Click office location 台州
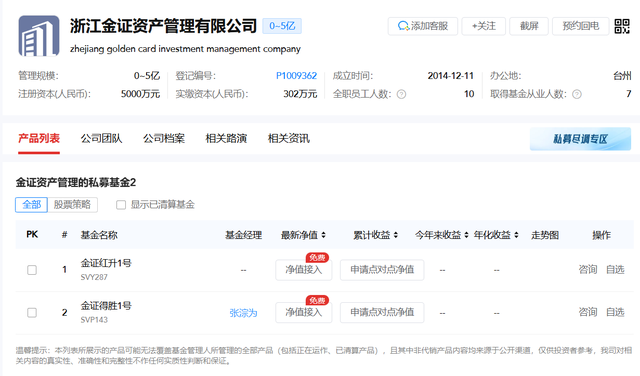The width and height of the screenshot is (640, 376). pos(622,76)
